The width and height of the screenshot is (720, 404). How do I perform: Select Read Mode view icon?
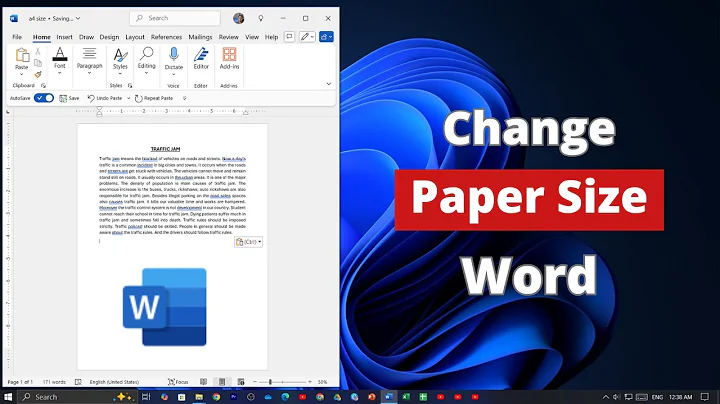pos(203,382)
